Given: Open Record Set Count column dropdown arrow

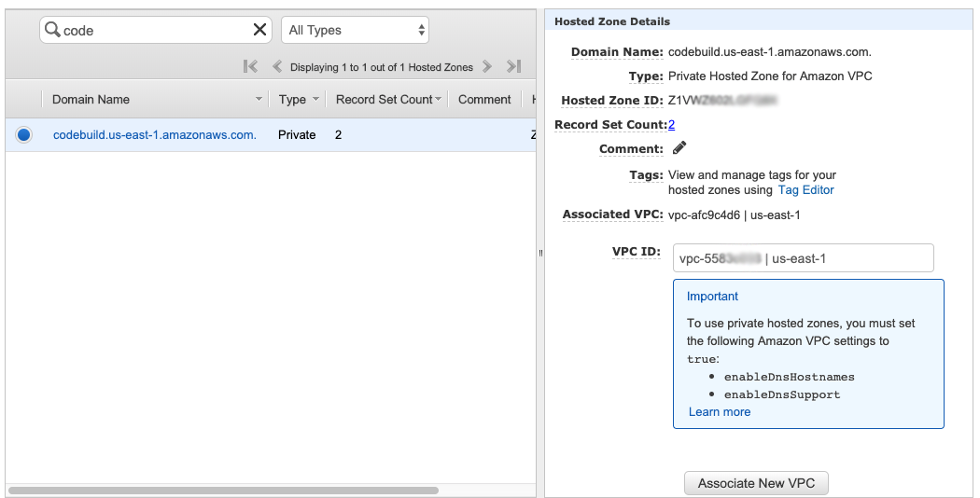Looking at the screenshot, I should pos(438,100).
